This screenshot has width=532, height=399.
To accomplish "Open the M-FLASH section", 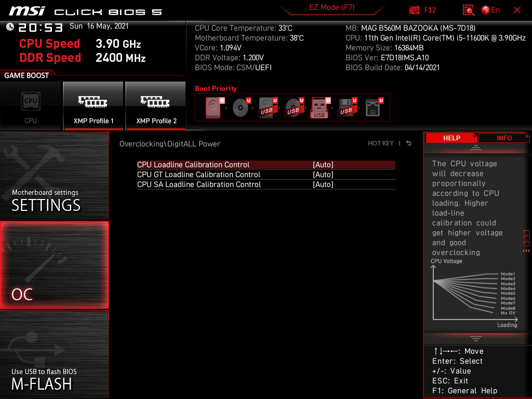I will tap(54, 354).
